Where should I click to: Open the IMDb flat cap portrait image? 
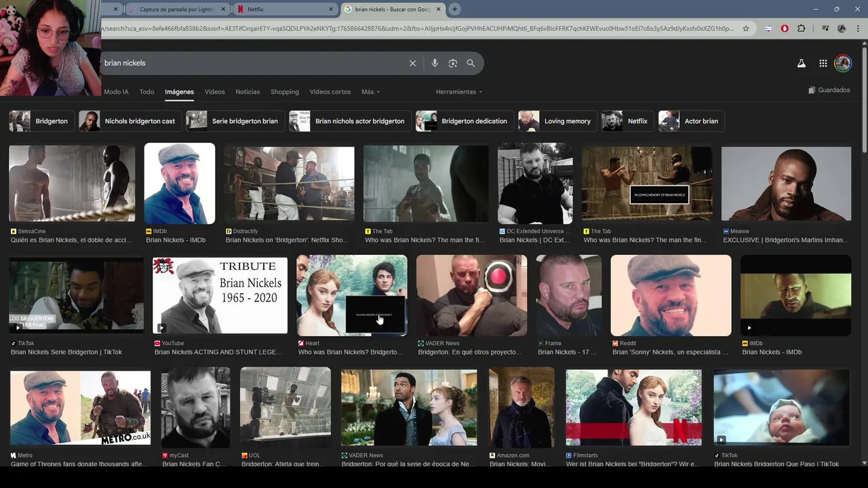coord(180,184)
